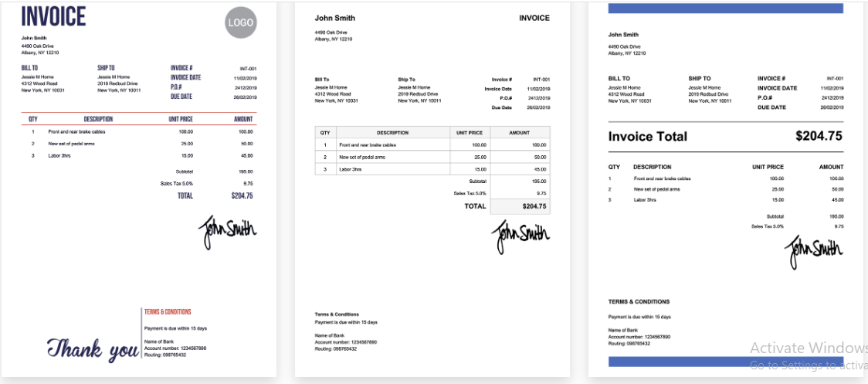Screen dimensions: 868x384
Task: Click the cursive Thank you text
Action: (93, 349)
